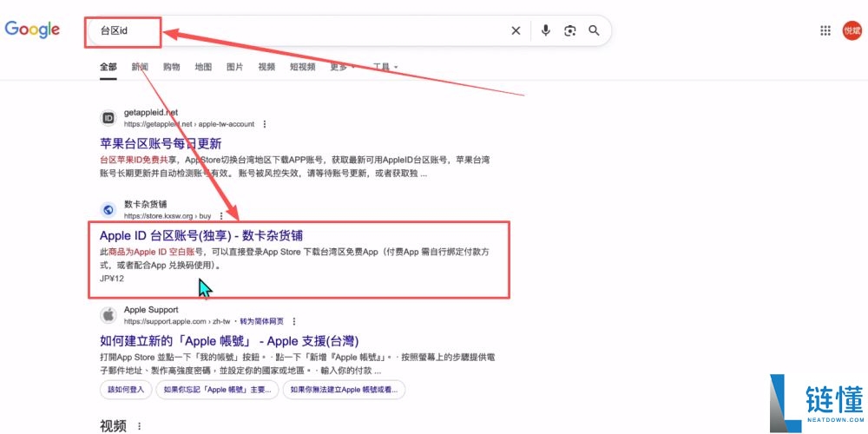868x434 pixels.
Task: Click the 如果你無法建立Apple 帳號 chip
Action: [x=344, y=390]
